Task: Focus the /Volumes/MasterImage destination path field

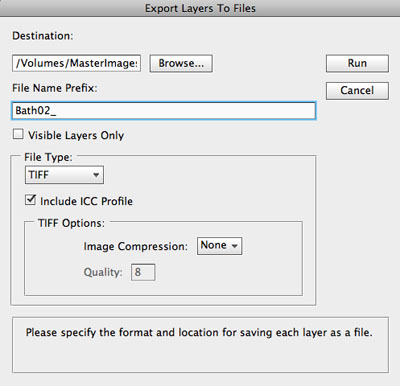Action: point(76,63)
